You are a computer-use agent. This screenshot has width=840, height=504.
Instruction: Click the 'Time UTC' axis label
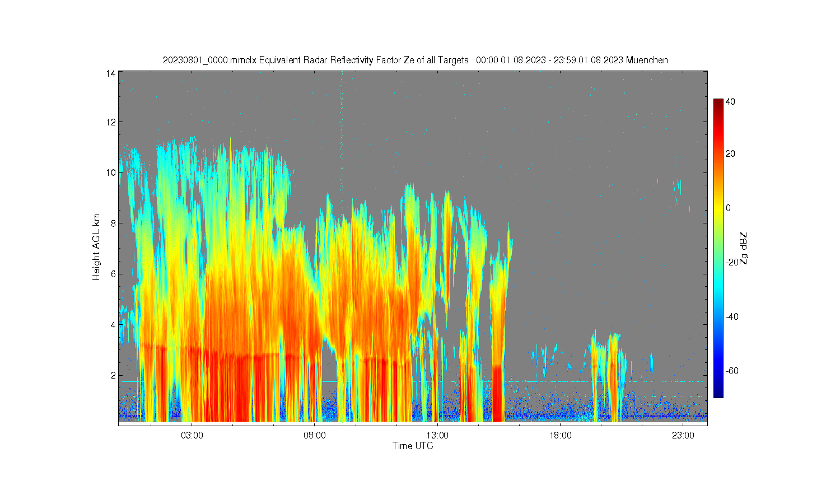[413, 446]
